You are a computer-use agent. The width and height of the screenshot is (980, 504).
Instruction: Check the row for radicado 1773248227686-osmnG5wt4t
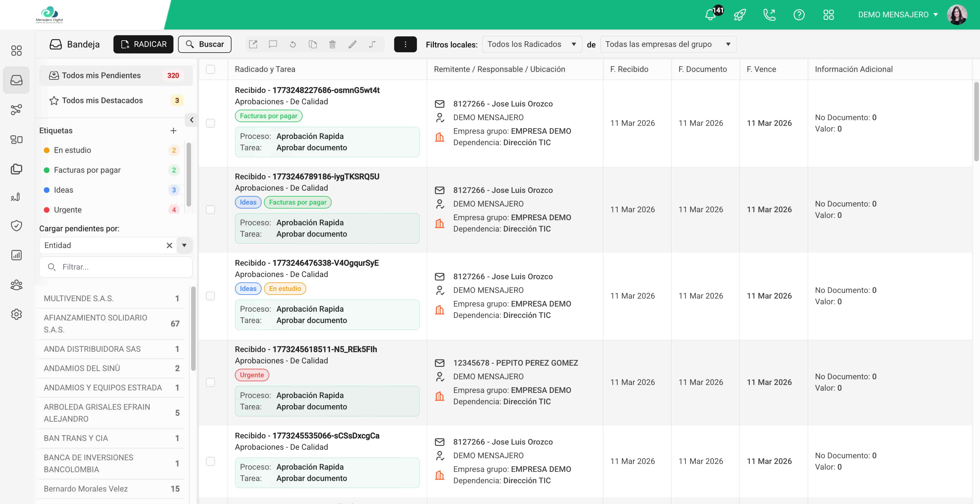(x=210, y=123)
